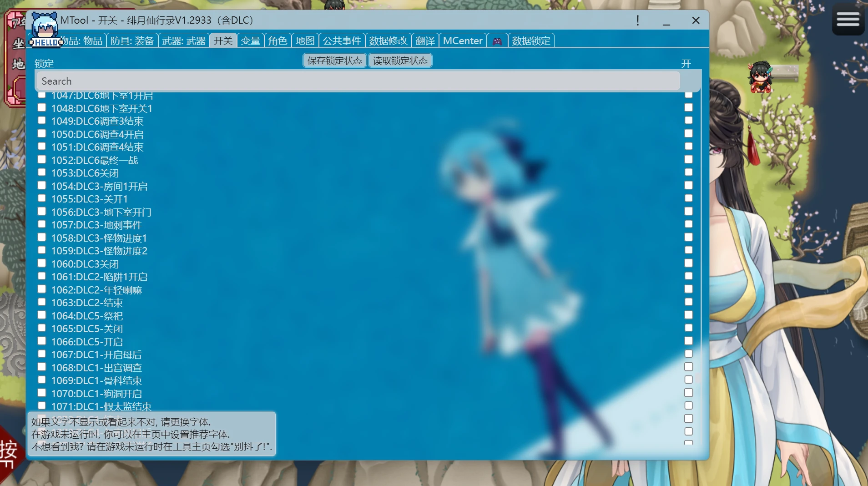Screen dimensions: 868x486
Task: Enable the 开 checkbox for 1059:DLC3-怪物进度2
Action: click(689, 250)
